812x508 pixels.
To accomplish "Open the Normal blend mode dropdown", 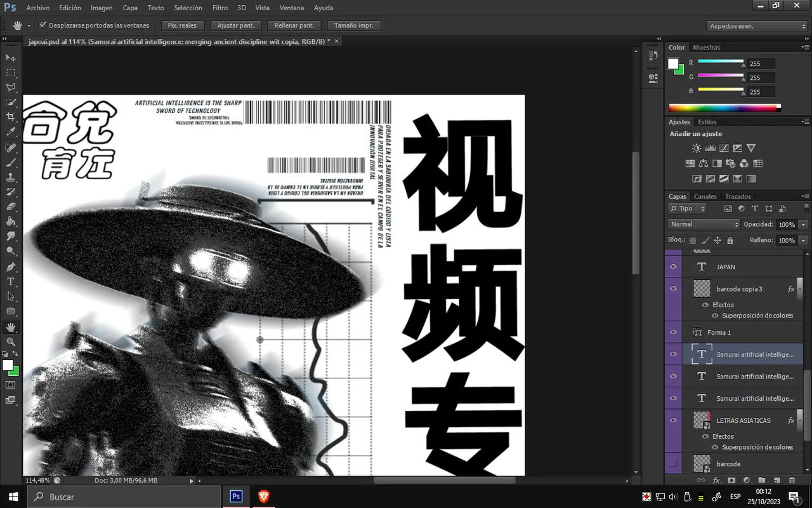I will coord(704,224).
